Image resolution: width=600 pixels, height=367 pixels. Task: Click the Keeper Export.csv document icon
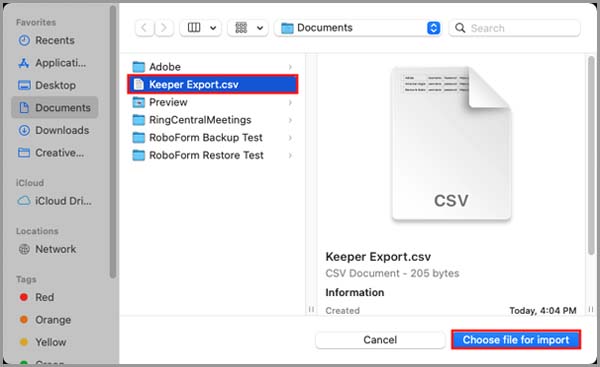coord(139,85)
